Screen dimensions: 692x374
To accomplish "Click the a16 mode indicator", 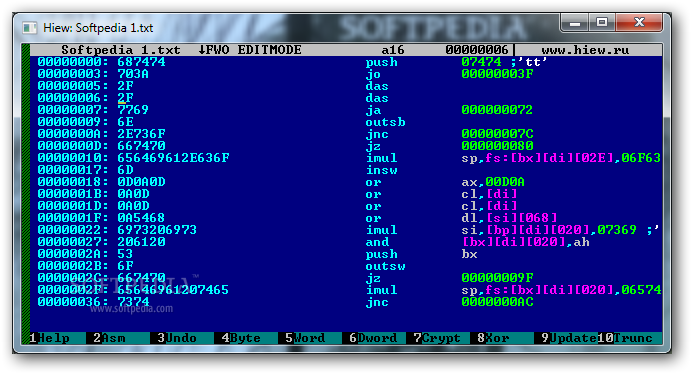I will (393, 50).
